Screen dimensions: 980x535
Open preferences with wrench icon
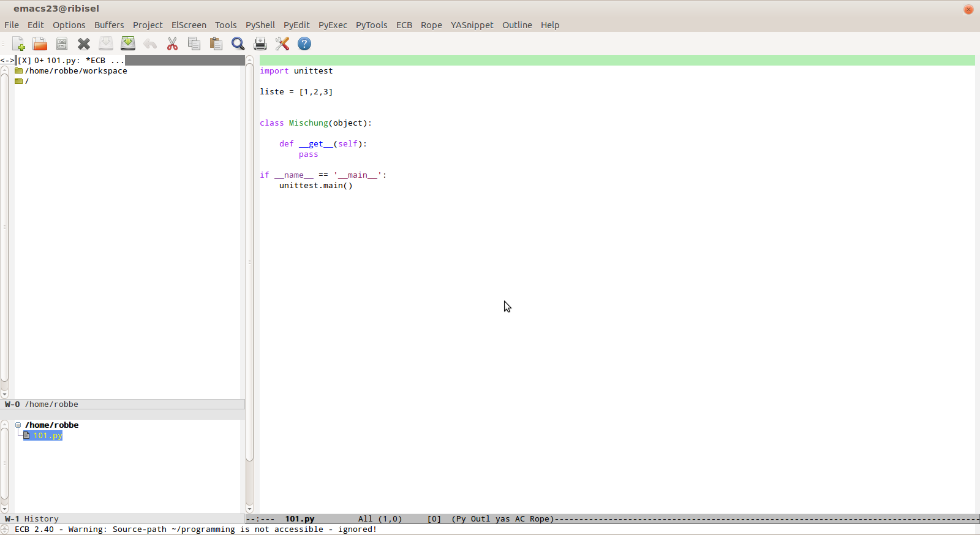(x=282, y=44)
